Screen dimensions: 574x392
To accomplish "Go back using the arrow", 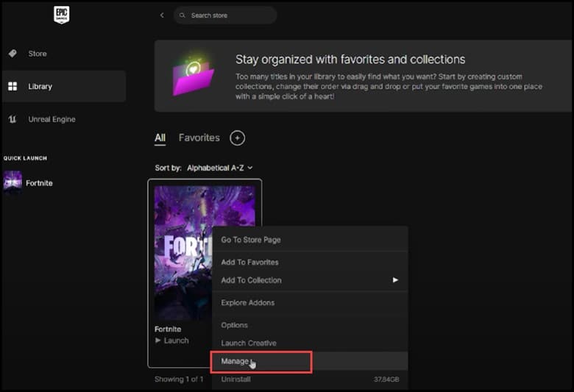I will coord(162,15).
